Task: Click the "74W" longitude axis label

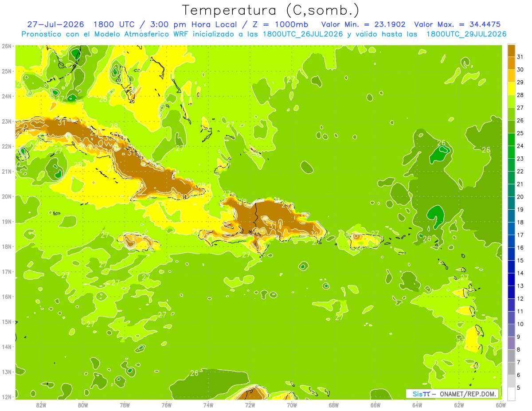Action: coord(208,405)
